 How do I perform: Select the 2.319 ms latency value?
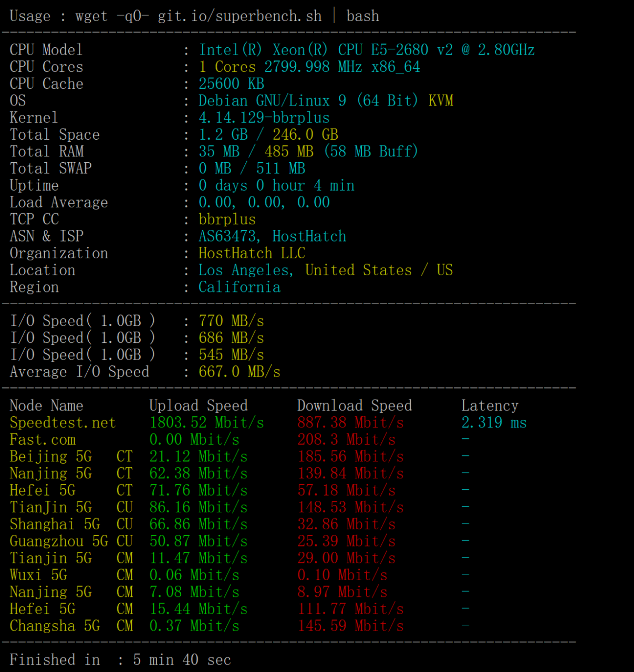[x=494, y=423]
